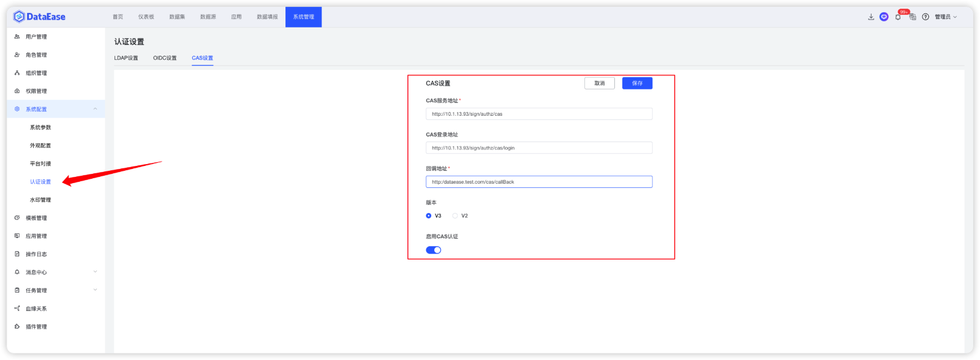Screen dimensions: 980x360
Task: Open 操作日志 label in sidebar
Action: point(36,254)
